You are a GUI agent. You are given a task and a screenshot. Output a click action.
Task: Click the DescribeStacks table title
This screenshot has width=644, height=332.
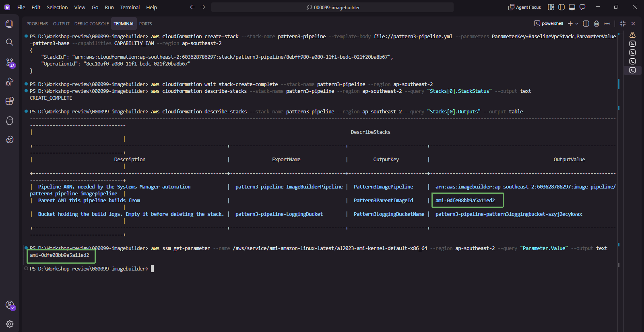[371, 132]
